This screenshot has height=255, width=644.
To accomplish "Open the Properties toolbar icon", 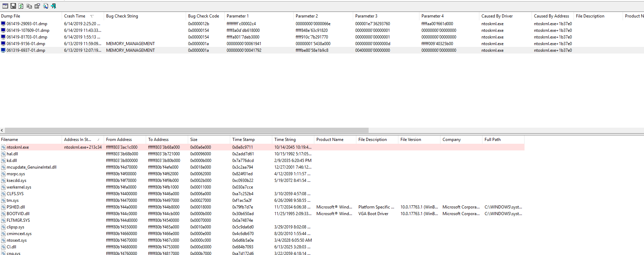I will [37, 6].
